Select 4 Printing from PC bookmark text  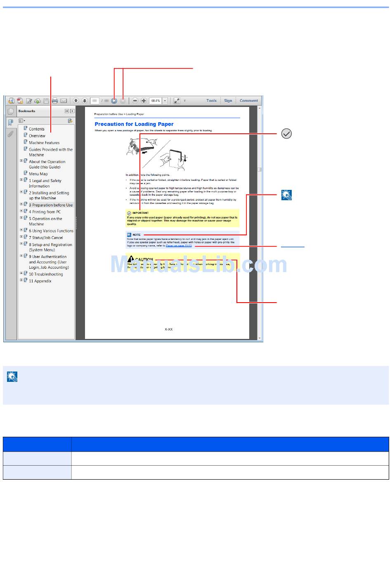[x=45, y=212]
